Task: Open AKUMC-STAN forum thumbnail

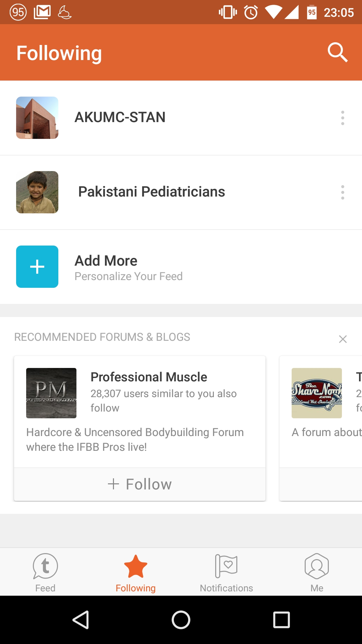Action: (x=37, y=118)
